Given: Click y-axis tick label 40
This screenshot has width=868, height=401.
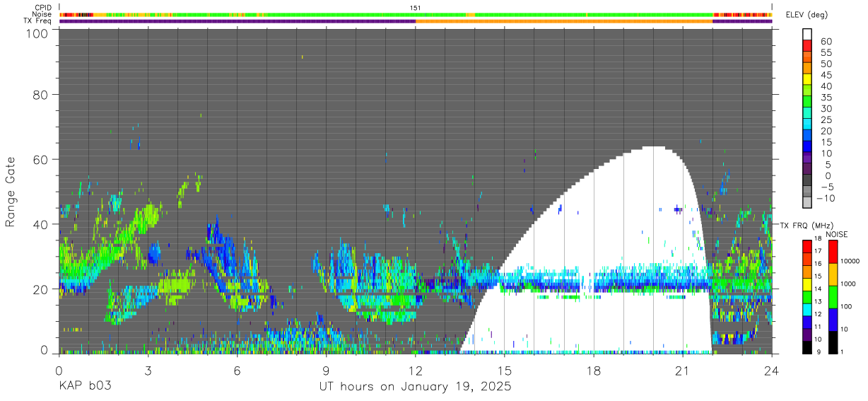Looking at the screenshot, I should coord(41,224).
